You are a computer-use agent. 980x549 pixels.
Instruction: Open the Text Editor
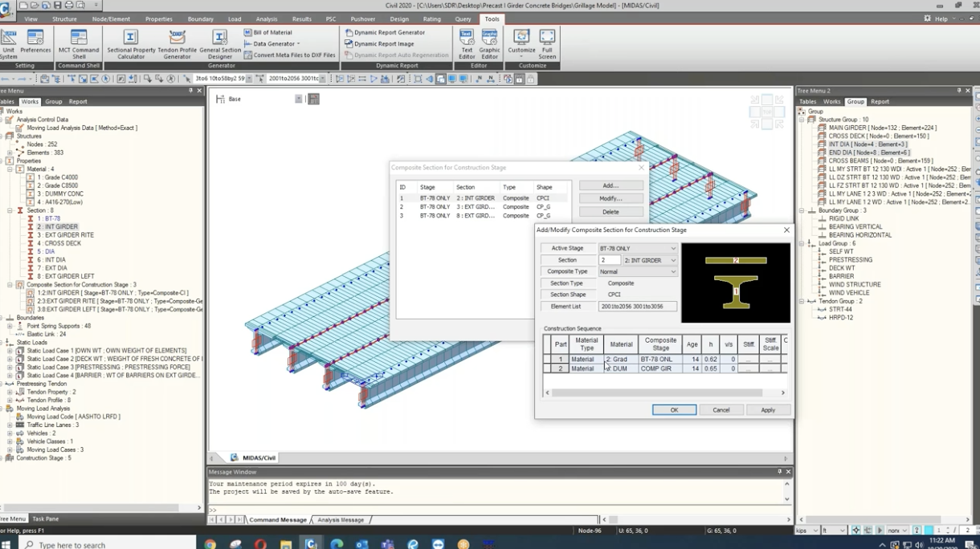click(467, 44)
